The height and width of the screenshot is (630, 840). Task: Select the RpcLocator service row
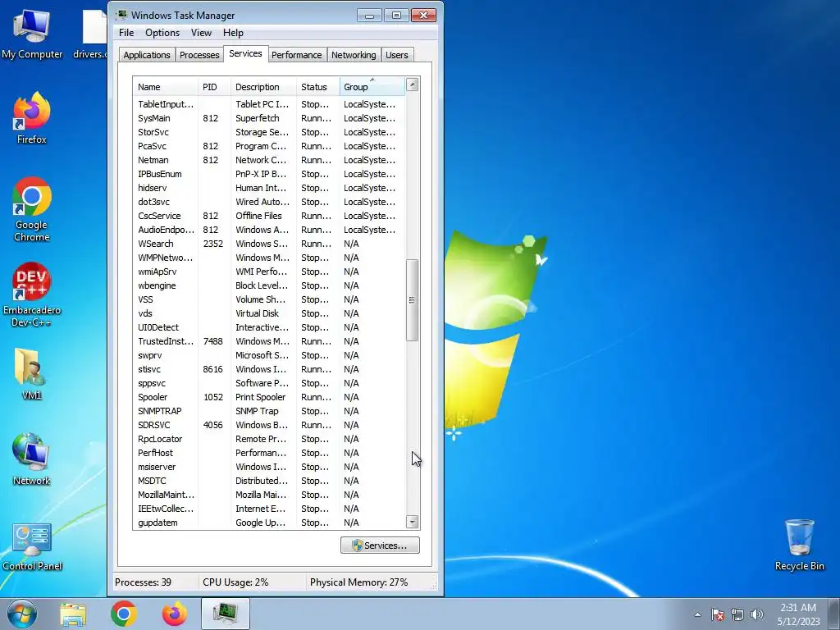tap(269, 439)
